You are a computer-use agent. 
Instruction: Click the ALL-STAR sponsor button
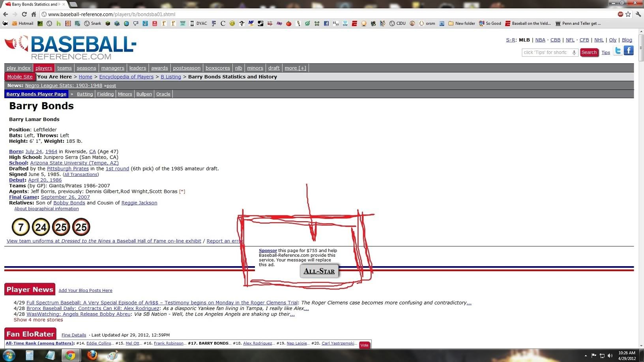(x=319, y=271)
